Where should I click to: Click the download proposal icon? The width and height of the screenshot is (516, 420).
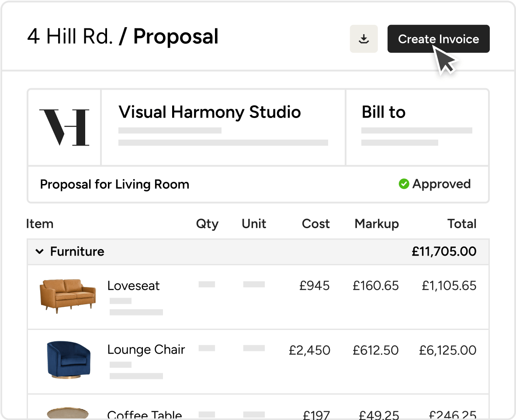pyautogui.click(x=364, y=39)
